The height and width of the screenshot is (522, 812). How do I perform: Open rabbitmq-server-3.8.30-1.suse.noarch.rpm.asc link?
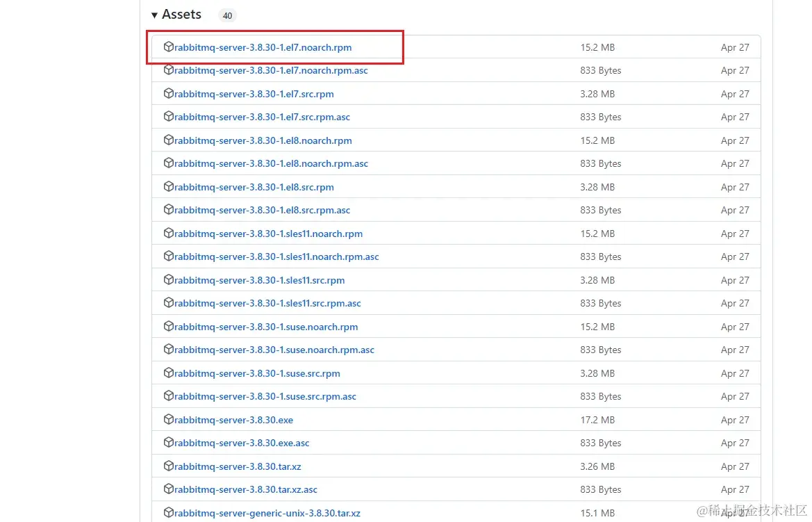(x=274, y=350)
